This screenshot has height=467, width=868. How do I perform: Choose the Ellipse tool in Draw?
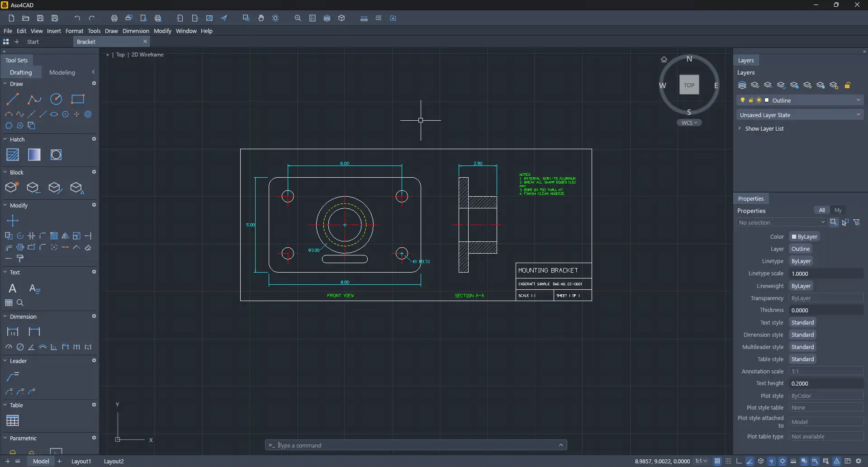[x=54, y=114]
